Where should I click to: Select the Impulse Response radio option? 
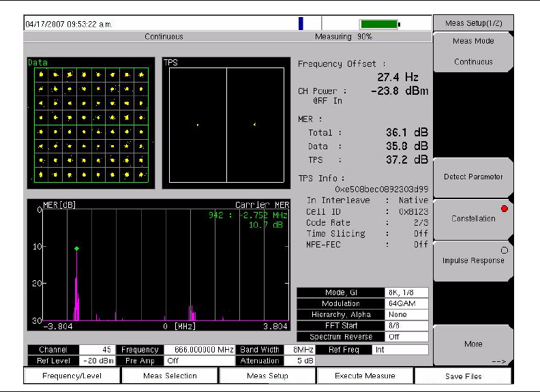tap(473, 260)
